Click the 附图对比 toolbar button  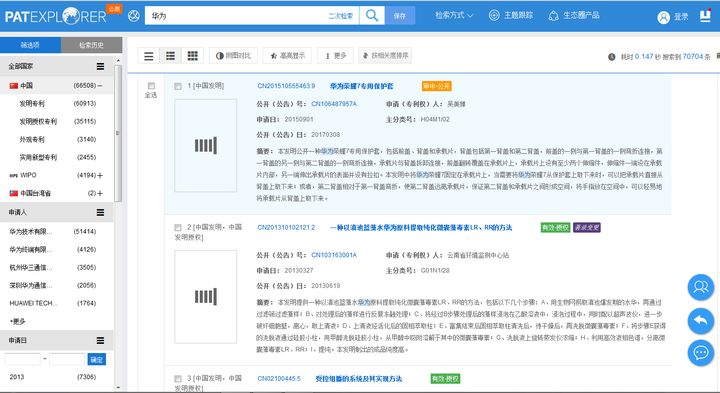[x=233, y=56]
